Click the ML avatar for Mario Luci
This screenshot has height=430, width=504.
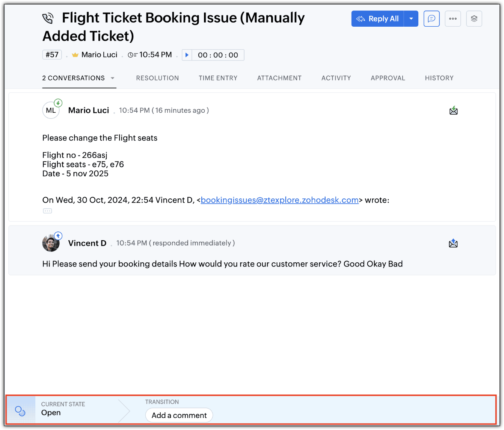coord(51,111)
